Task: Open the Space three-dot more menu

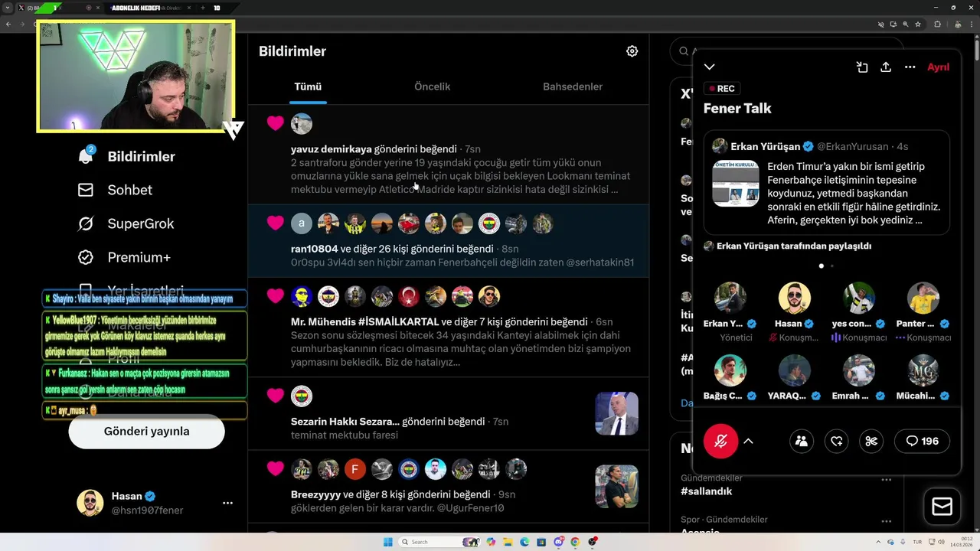Action: coord(910,67)
